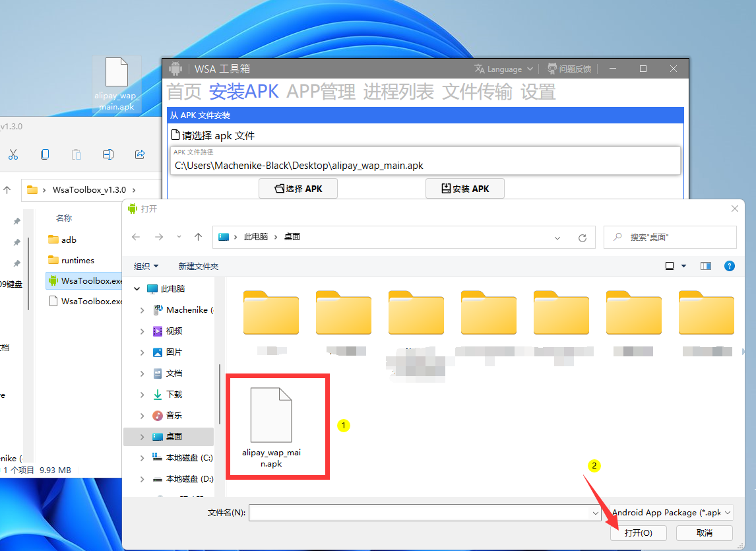
Task: Select alipay_wap_main.apk file in Open dialog
Action: point(271,428)
